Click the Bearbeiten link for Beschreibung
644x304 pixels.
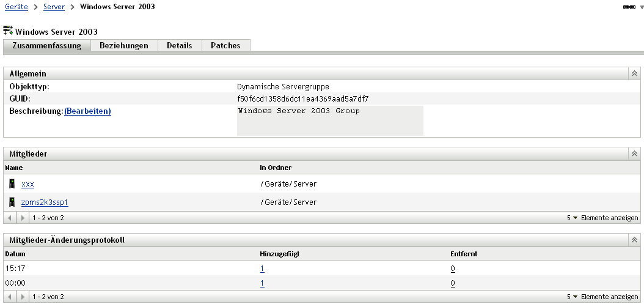87,111
